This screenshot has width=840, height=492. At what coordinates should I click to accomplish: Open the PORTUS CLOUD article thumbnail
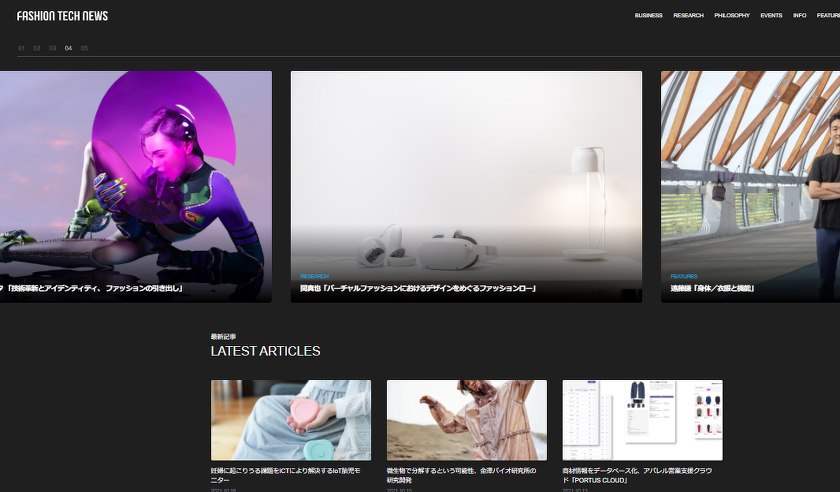[x=642, y=420]
